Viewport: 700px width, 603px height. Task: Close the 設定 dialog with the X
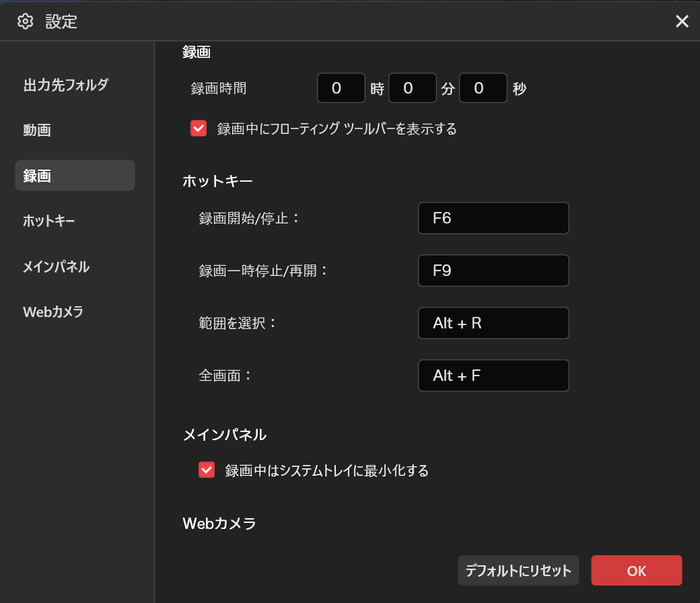pyautogui.click(x=682, y=22)
